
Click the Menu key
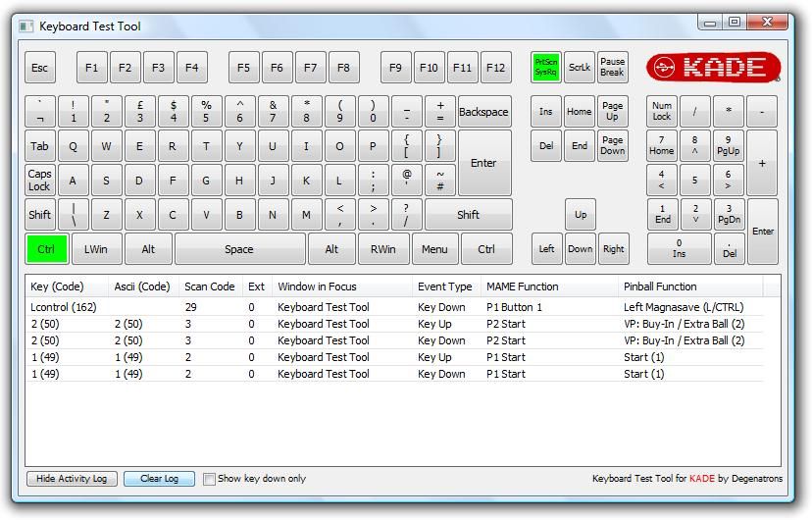[x=434, y=249]
